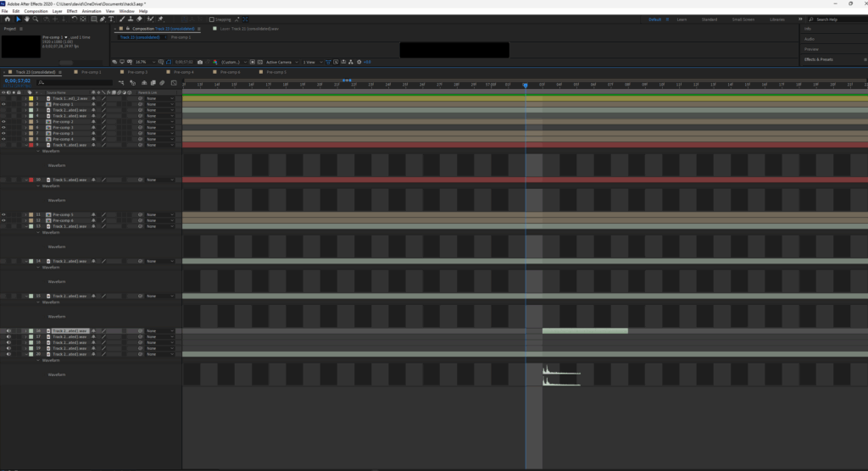Open the Composition menu
The height and width of the screenshot is (471, 868).
[x=36, y=11]
